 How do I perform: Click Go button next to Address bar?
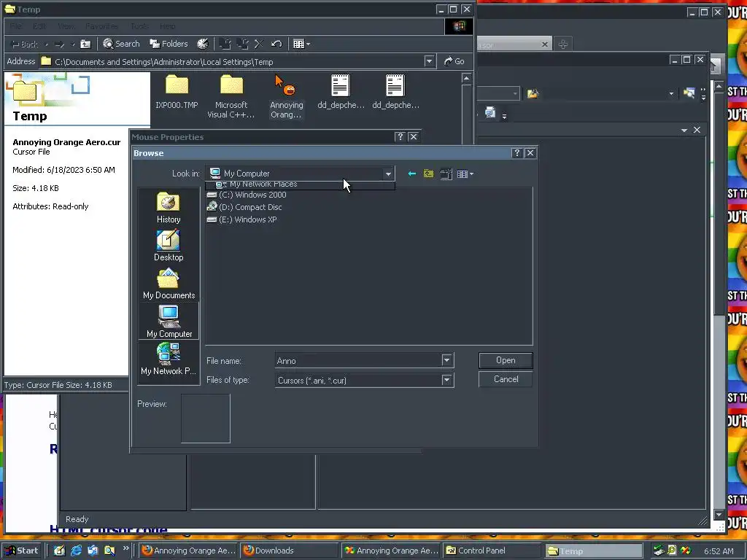click(x=454, y=61)
